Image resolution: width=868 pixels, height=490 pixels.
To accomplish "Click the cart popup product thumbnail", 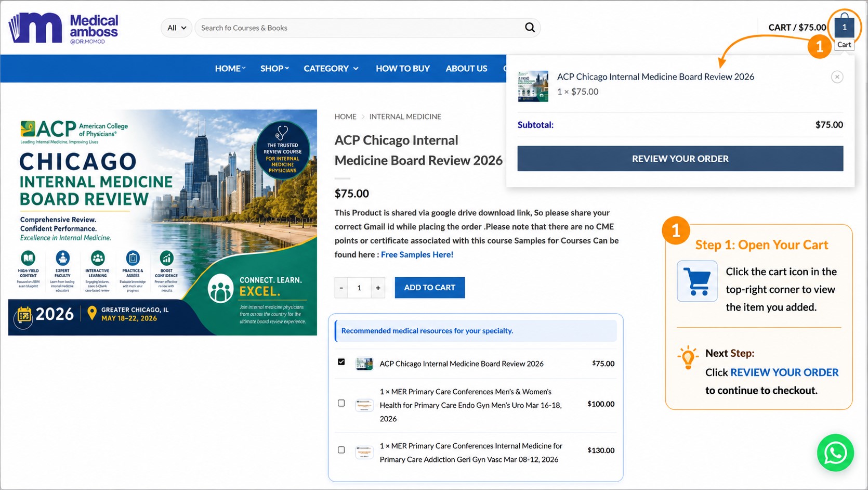I will coord(533,86).
